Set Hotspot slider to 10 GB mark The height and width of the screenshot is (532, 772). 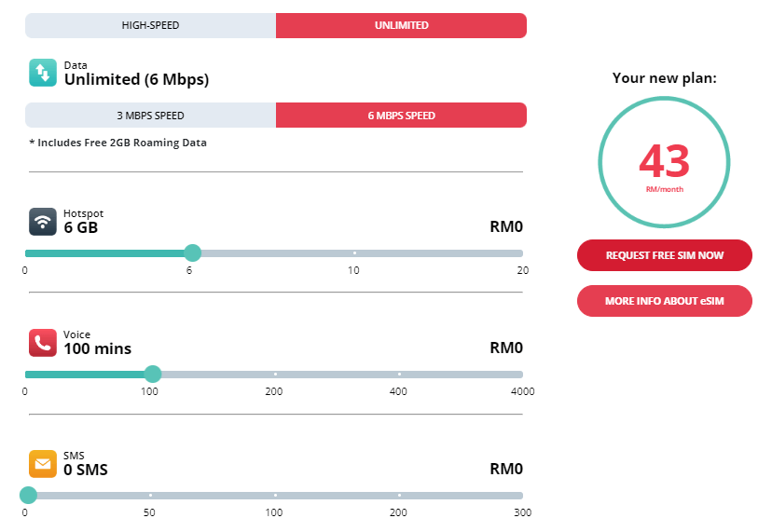click(x=354, y=252)
